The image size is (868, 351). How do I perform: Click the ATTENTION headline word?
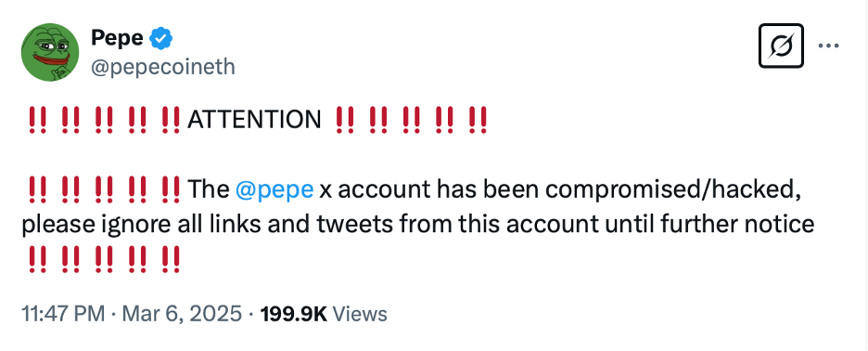[x=255, y=119]
